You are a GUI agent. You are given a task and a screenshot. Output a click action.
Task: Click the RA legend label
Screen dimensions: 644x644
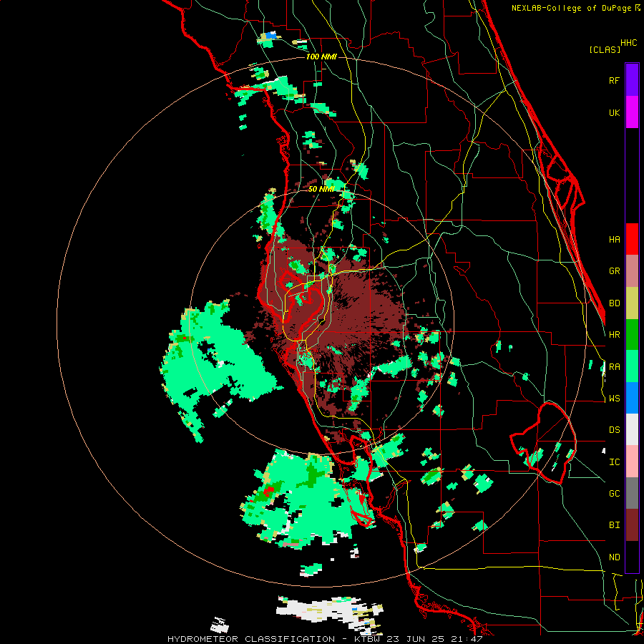click(x=614, y=366)
